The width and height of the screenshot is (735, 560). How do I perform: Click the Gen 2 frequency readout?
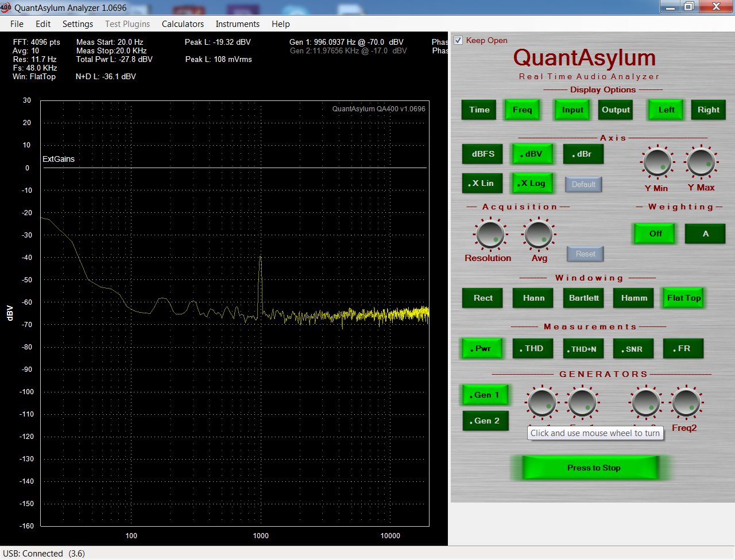[x=348, y=50]
